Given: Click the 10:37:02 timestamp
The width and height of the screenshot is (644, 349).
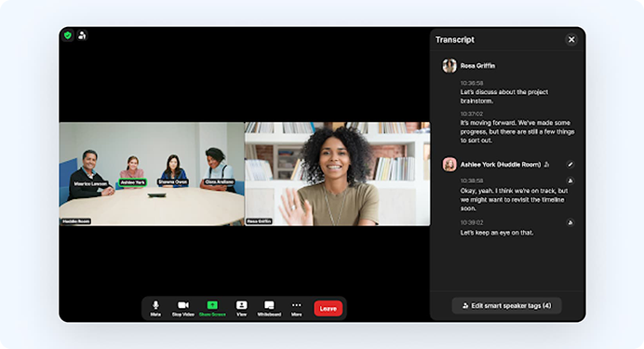Looking at the screenshot, I should (472, 114).
